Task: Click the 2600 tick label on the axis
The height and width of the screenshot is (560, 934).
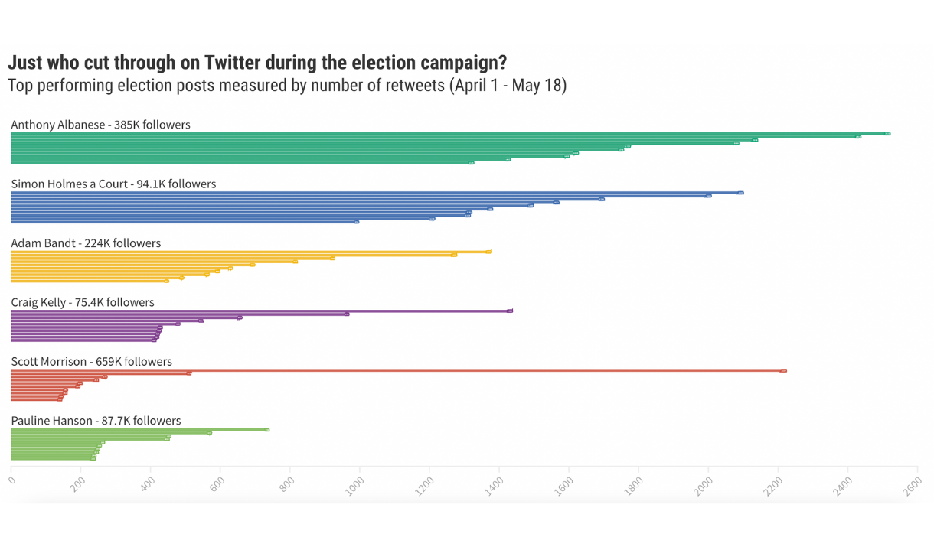Action: coord(913,487)
